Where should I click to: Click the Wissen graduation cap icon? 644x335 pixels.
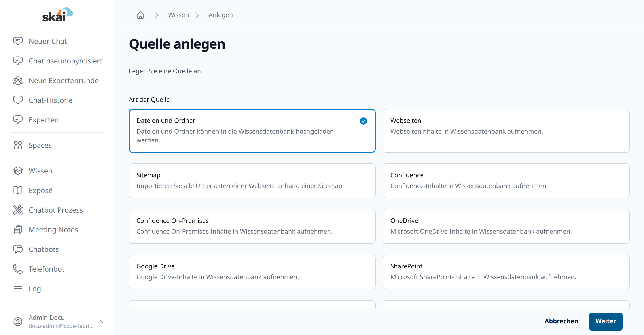[x=18, y=171]
